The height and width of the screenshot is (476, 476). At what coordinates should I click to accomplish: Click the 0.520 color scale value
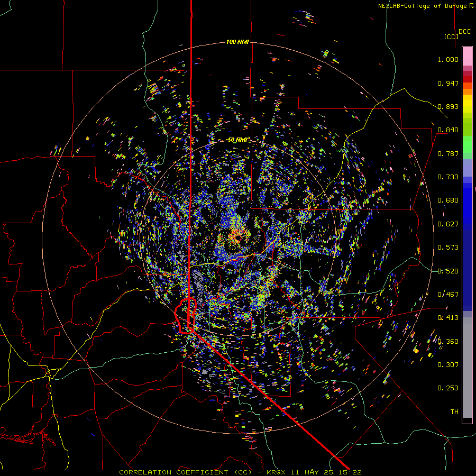[448, 271]
